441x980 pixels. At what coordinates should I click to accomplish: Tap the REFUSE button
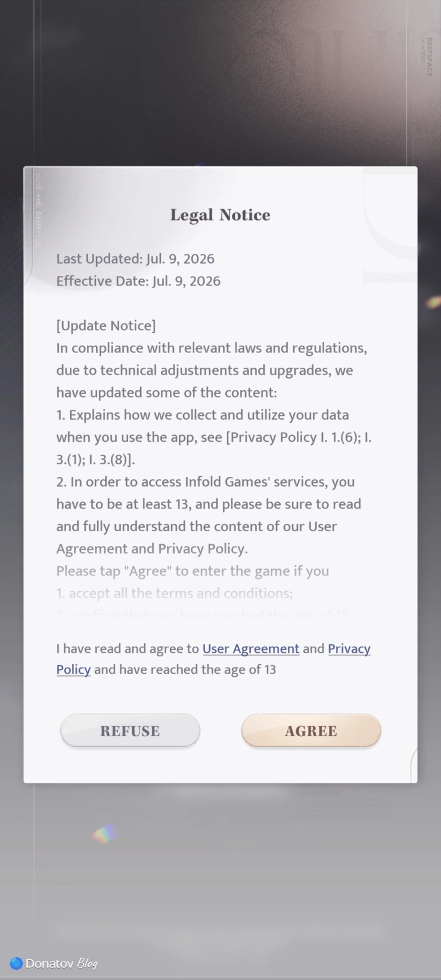coord(130,730)
